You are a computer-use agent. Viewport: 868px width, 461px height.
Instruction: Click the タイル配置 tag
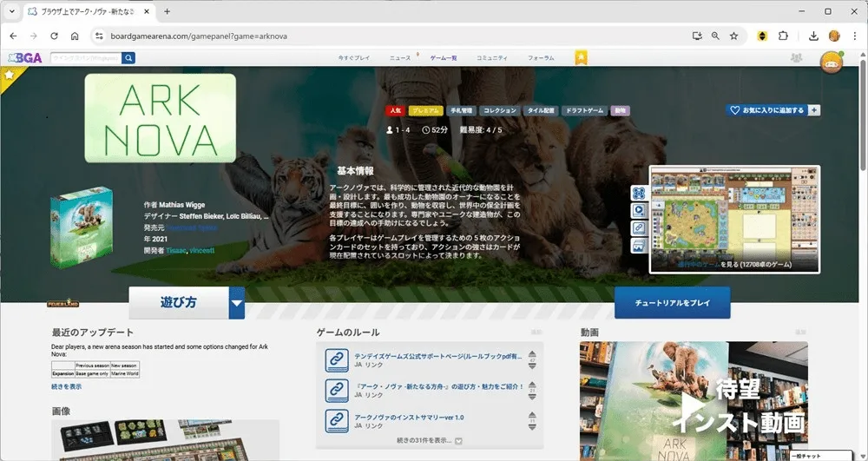541,110
